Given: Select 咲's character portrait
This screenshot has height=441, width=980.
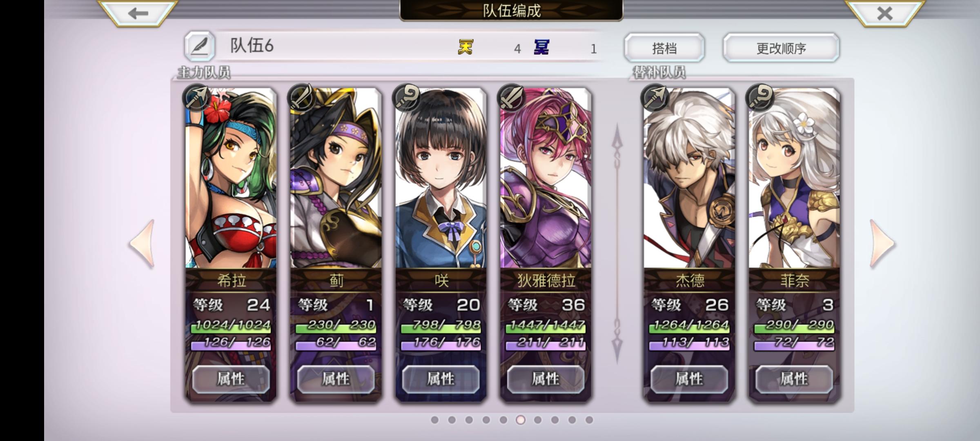Looking at the screenshot, I should [x=441, y=178].
